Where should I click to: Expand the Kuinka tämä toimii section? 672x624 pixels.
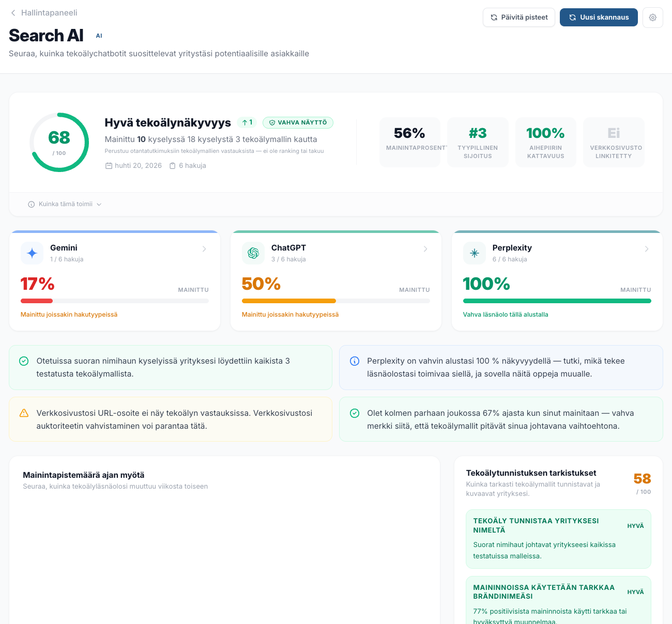pos(65,204)
